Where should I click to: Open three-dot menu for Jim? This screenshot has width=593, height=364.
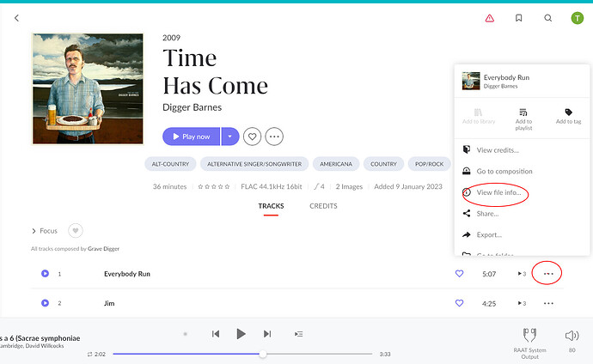coord(548,303)
